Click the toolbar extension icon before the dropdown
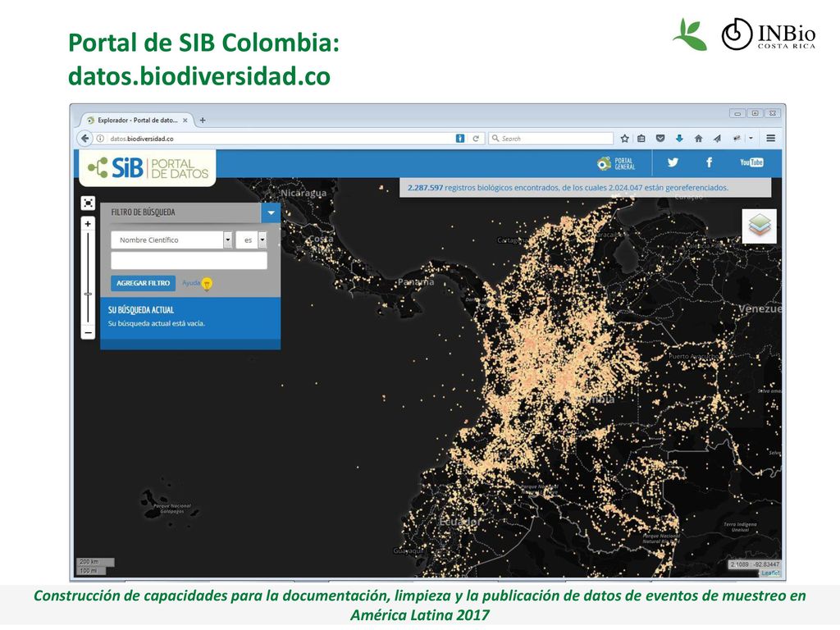Image resolution: width=840 pixels, height=630 pixels. click(x=737, y=138)
